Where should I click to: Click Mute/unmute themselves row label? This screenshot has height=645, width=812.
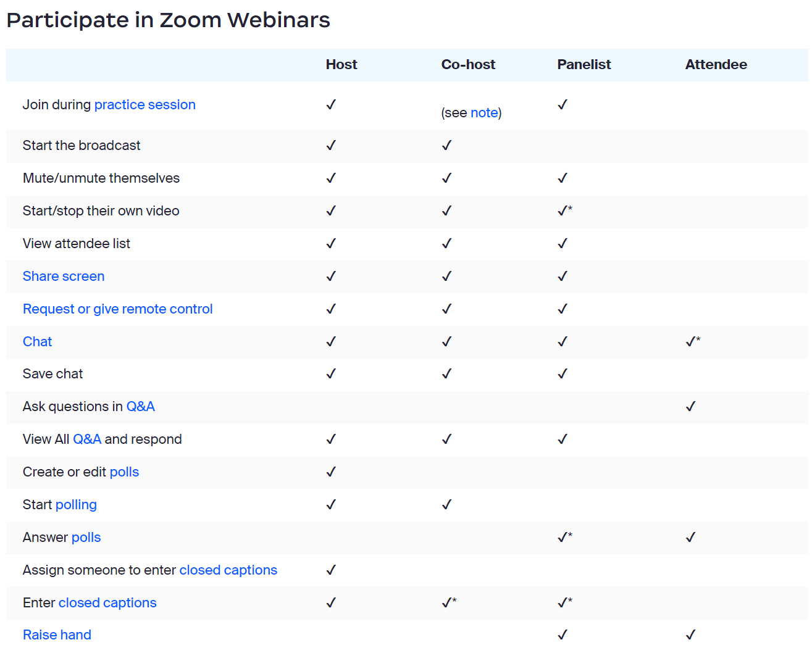[x=101, y=178]
